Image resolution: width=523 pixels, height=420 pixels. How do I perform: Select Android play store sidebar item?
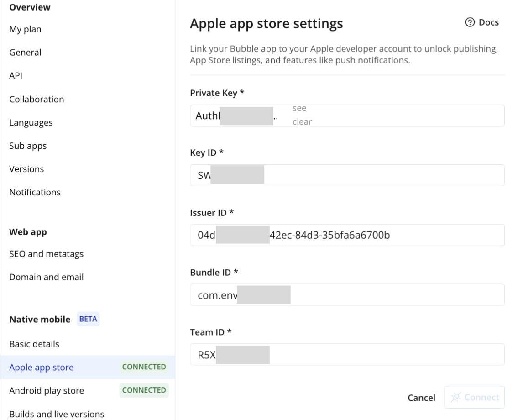pyautogui.click(x=88, y=390)
